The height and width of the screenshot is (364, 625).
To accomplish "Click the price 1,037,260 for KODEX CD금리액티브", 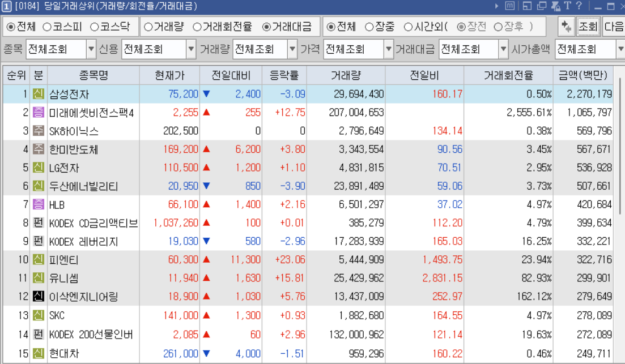I will 176,222.
